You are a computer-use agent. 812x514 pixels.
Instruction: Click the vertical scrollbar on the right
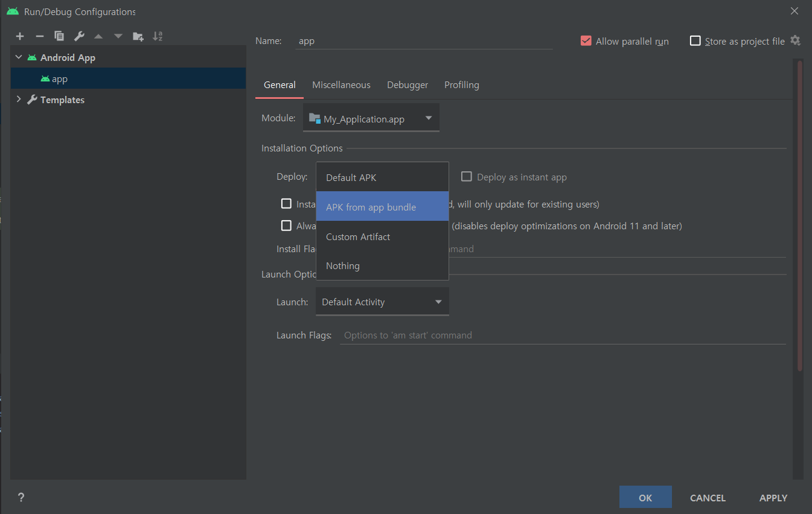click(x=800, y=215)
